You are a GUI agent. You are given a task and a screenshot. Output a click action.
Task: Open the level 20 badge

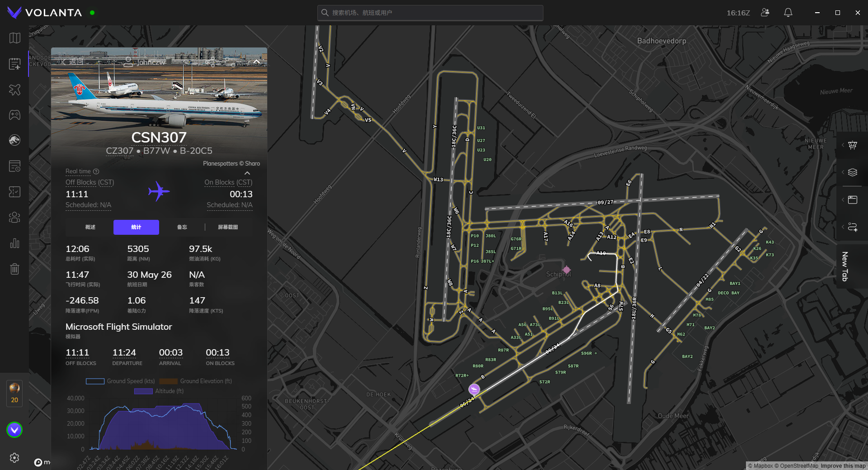pyautogui.click(x=14, y=393)
